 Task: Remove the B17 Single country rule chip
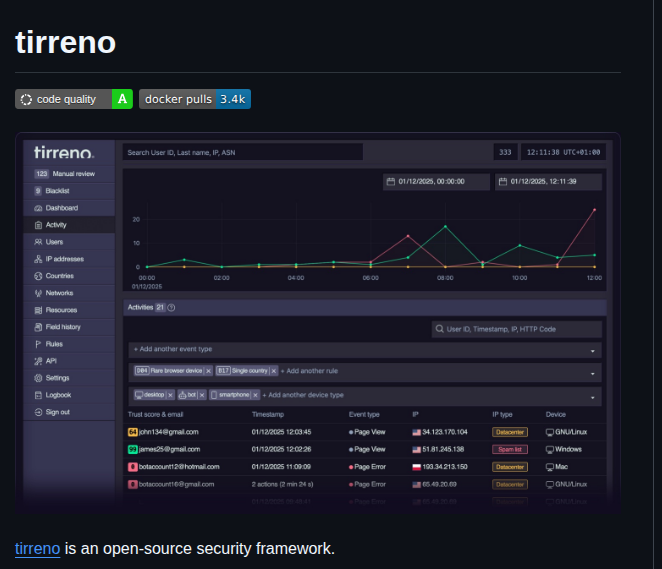tap(274, 371)
